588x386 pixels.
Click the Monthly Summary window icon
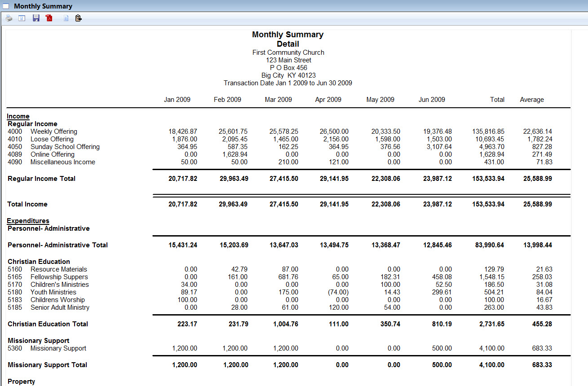[6, 6]
